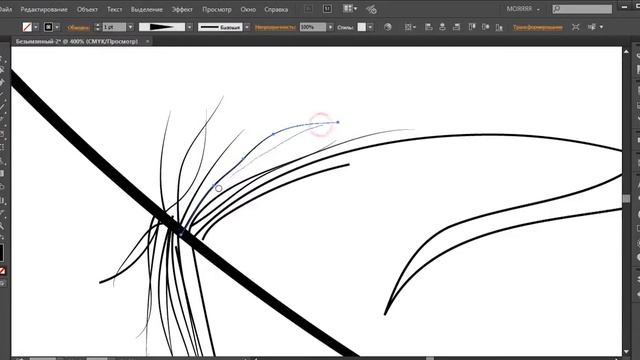Open the Непрозрачность opacity panel link

(276, 28)
